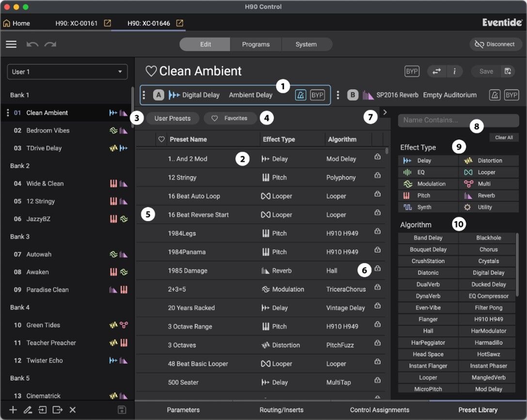The width and height of the screenshot is (527, 420).
Task: Click the algorithm list scrollbar
Action: point(517,265)
